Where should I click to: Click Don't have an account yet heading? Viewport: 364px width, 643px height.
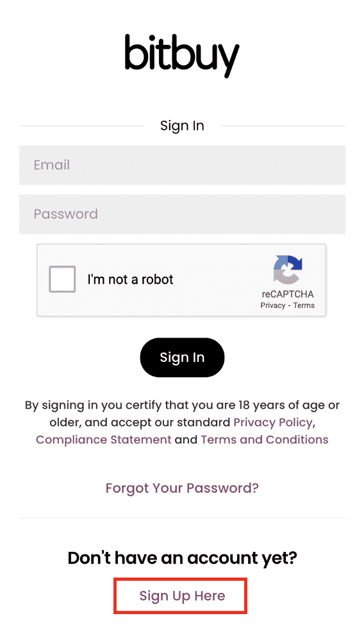click(182, 558)
